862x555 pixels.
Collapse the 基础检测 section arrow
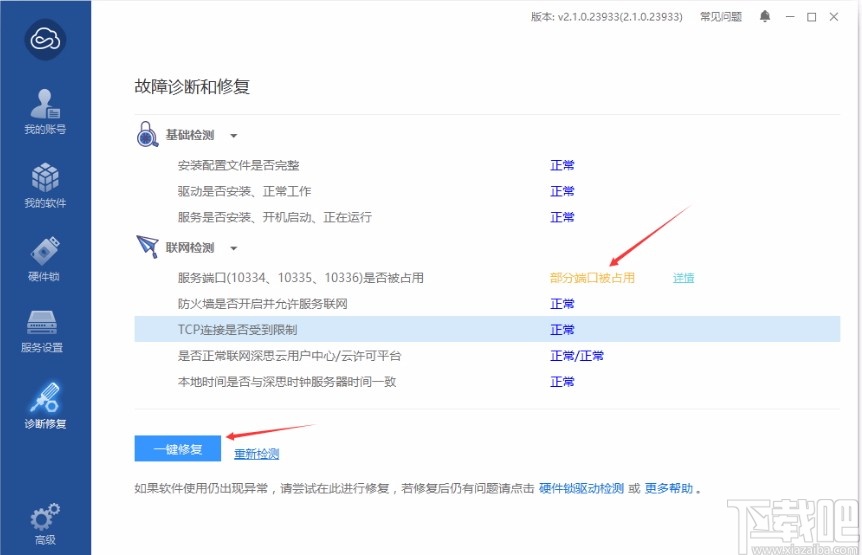pyautogui.click(x=234, y=136)
